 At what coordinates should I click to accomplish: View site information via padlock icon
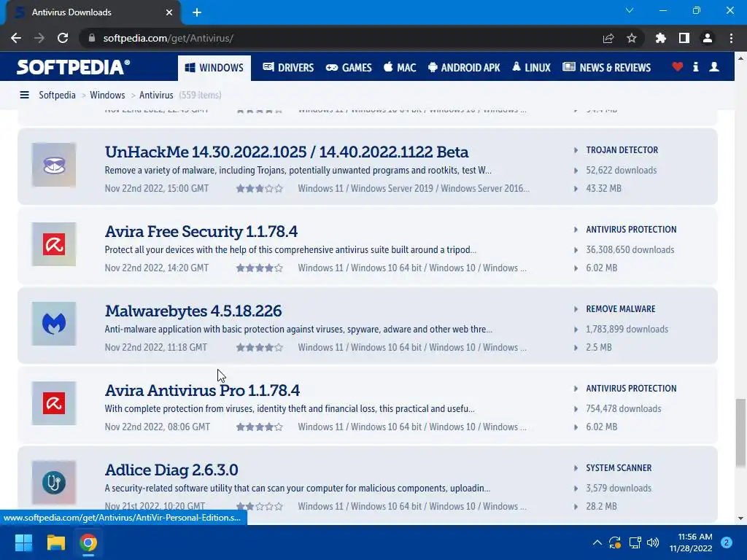[x=92, y=38]
